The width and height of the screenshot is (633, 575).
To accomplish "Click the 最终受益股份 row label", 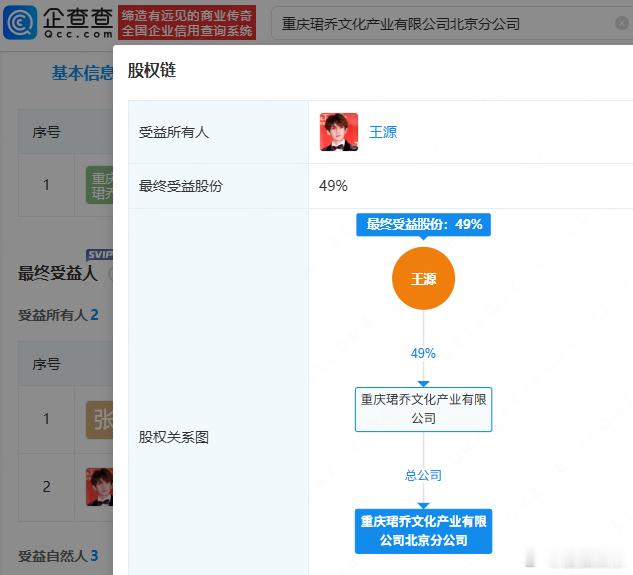I will point(180,186).
